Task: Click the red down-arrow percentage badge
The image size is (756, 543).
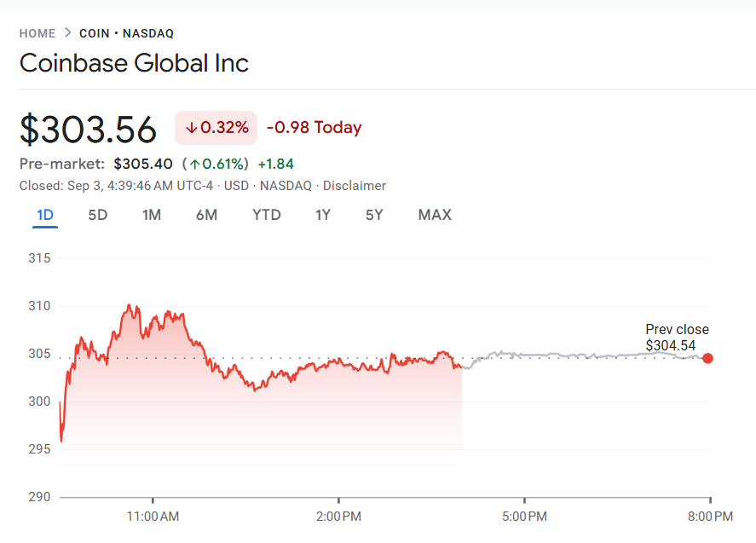Action: pyautogui.click(x=216, y=128)
